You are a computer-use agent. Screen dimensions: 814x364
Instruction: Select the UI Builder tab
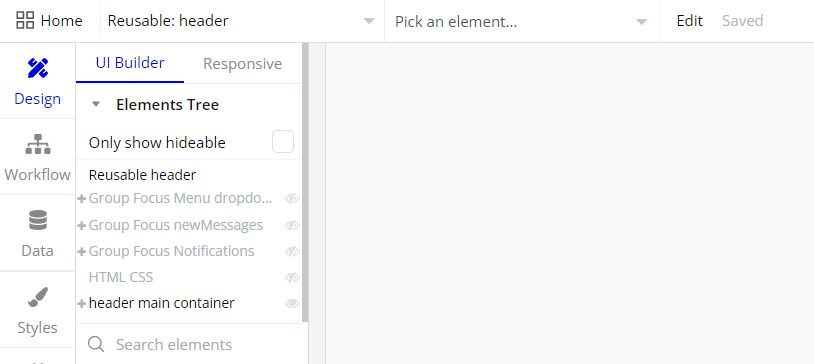point(130,63)
